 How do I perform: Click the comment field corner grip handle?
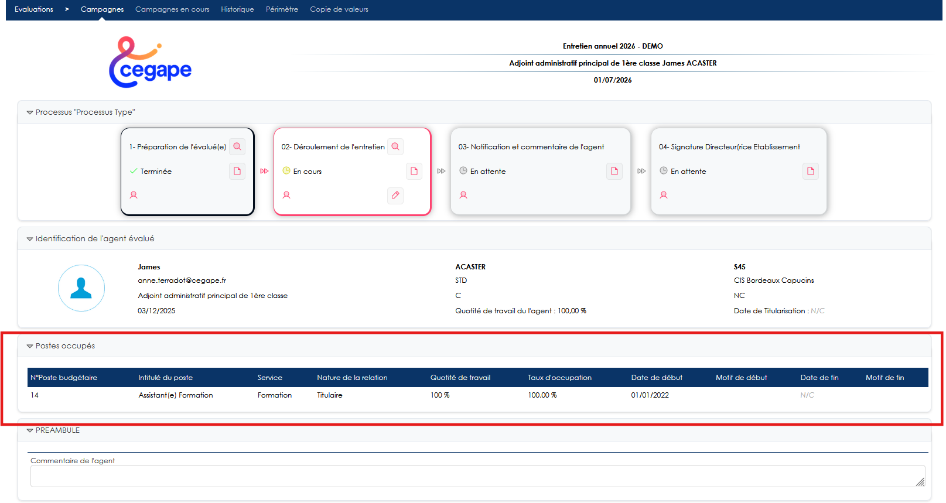[x=920, y=482]
